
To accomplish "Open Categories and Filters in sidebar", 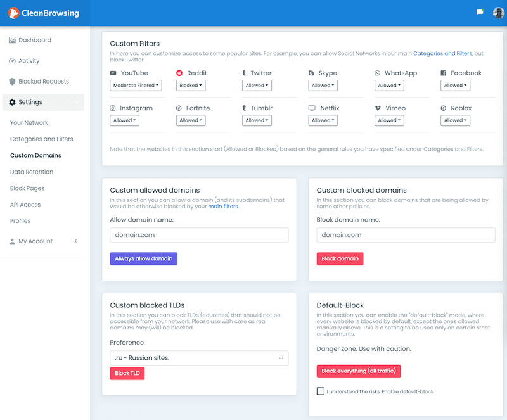I will [x=41, y=139].
